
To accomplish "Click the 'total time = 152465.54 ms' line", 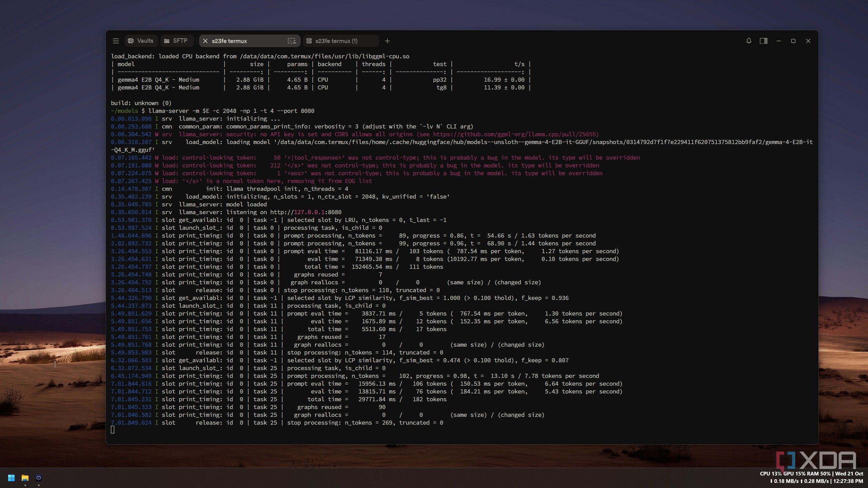I will pyautogui.click(x=277, y=267).
